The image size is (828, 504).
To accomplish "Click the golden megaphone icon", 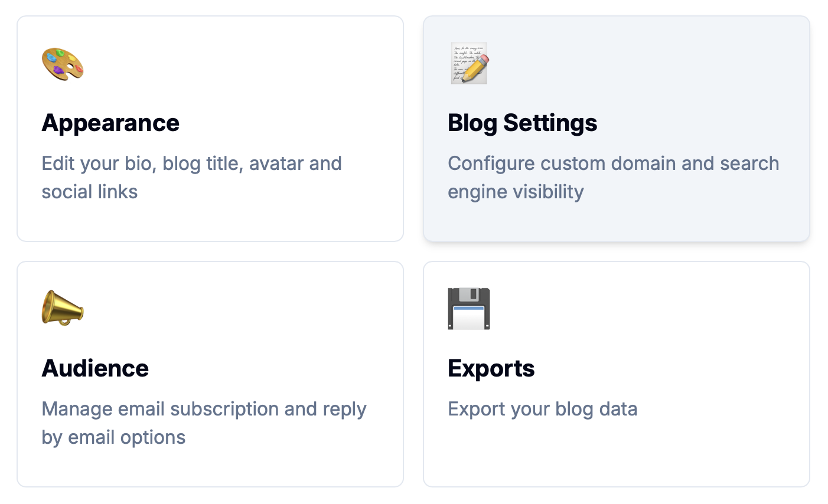I will pyautogui.click(x=63, y=307).
